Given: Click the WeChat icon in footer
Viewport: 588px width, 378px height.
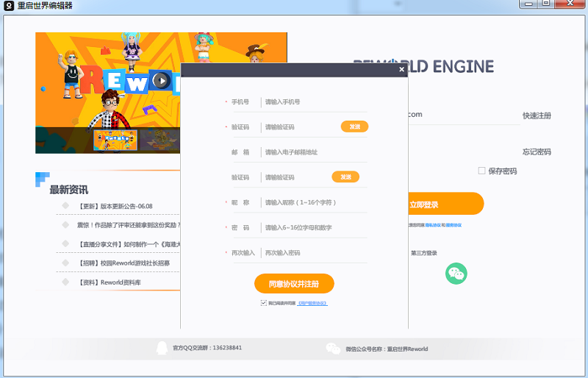Looking at the screenshot, I should pyautogui.click(x=333, y=349).
